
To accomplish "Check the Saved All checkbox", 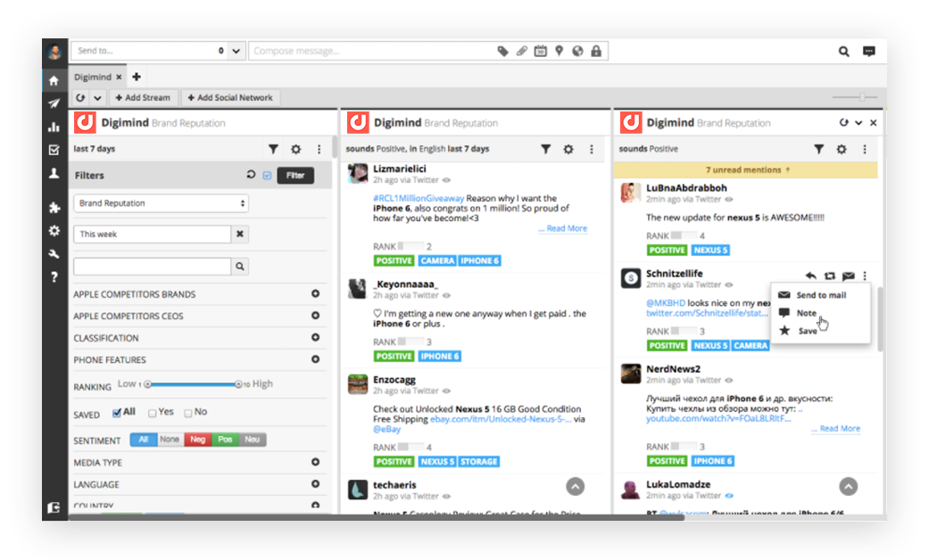I will point(117,413).
